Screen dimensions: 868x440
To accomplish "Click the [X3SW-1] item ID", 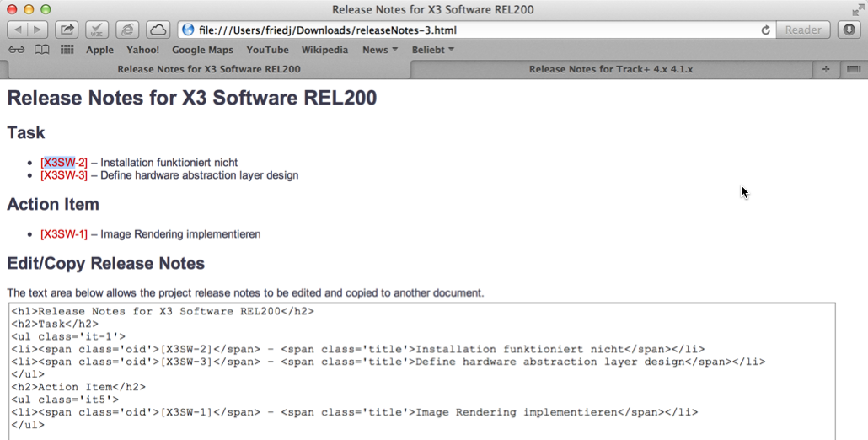I will (x=64, y=234).
